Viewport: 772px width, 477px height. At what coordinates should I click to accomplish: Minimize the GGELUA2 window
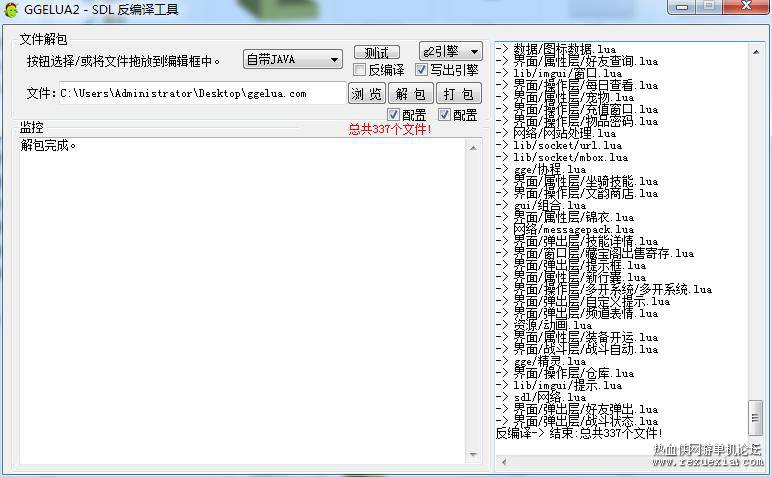682,6
